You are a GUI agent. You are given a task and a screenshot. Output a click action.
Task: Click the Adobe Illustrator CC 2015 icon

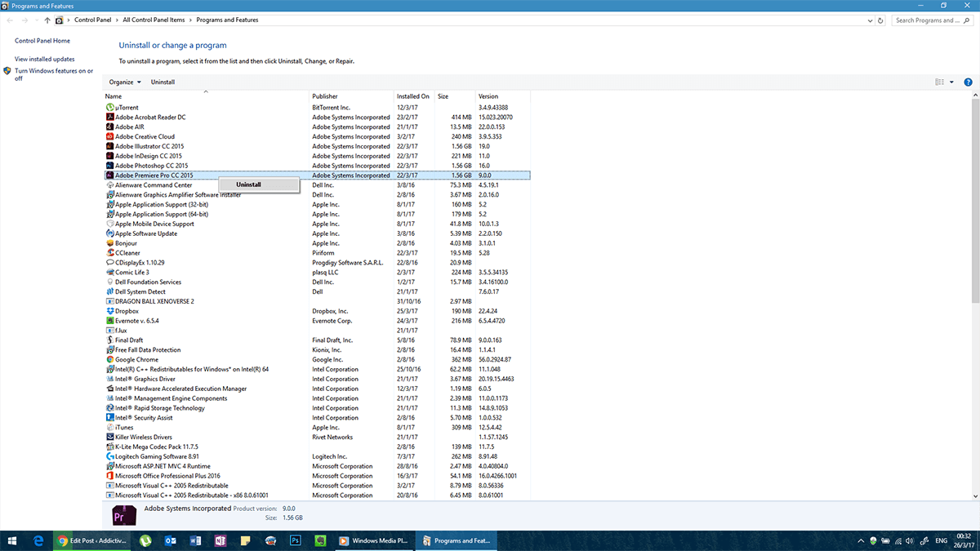(x=109, y=146)
